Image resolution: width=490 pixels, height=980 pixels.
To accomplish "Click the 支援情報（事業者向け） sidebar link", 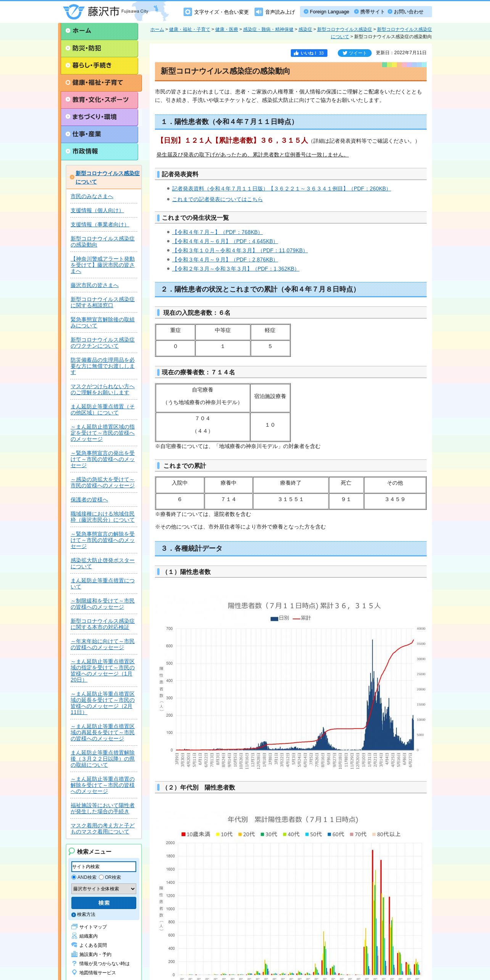I will pyautogui.click(x=100, y=224).
